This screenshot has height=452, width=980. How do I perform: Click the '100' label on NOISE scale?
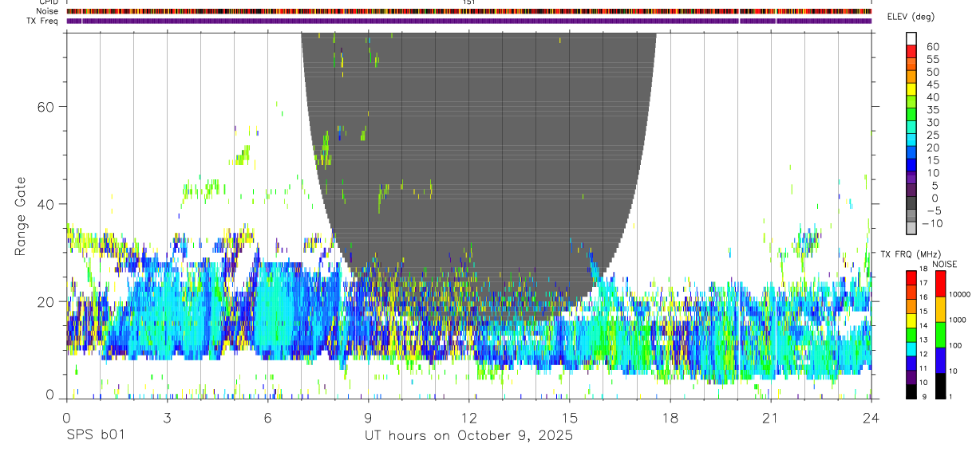tap(954, 345)
